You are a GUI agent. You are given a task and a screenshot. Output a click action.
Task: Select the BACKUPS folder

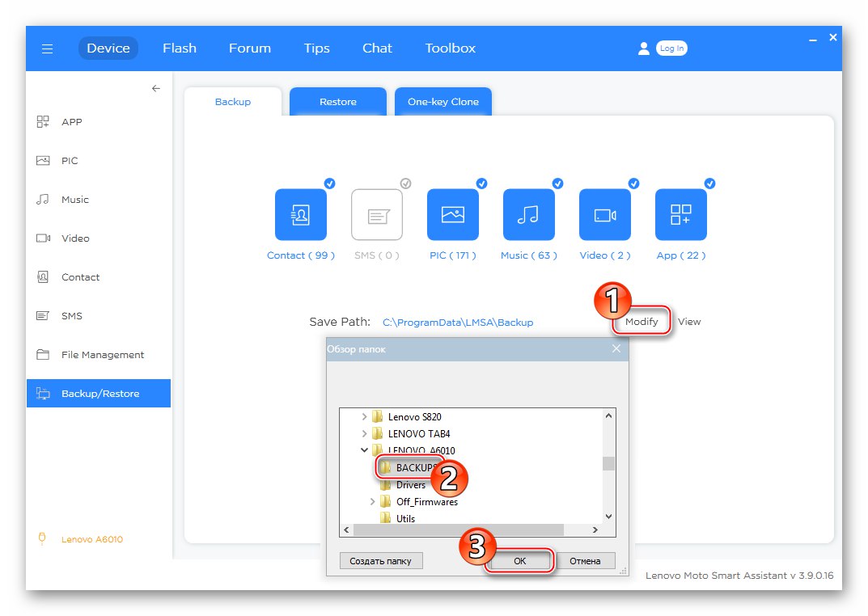tap(416, 468)
